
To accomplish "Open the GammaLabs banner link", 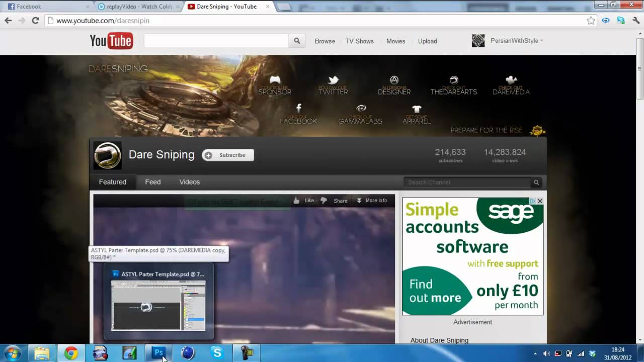I will (x=360, y=114).
